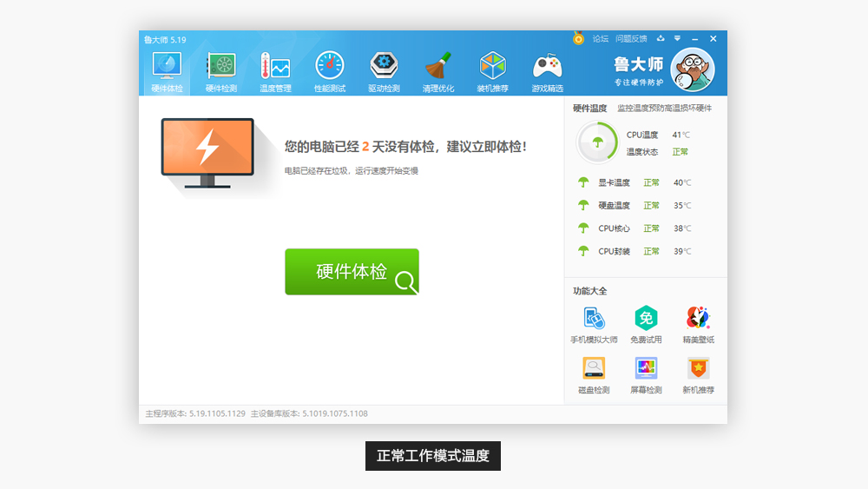Screen dimensions: 868x489
Task: Click the CPU temperature gauge circle
Action: tap(597, 142)
